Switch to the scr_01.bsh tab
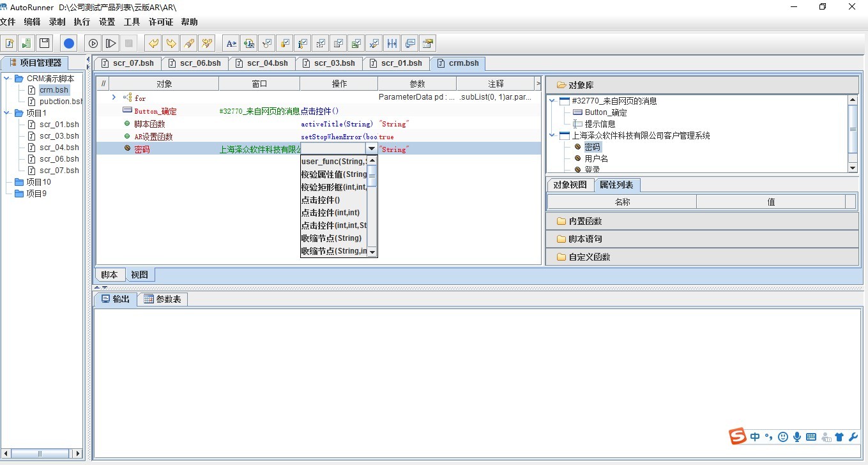The height and width of the screenshot is (465, 868). tap(395, 63)
